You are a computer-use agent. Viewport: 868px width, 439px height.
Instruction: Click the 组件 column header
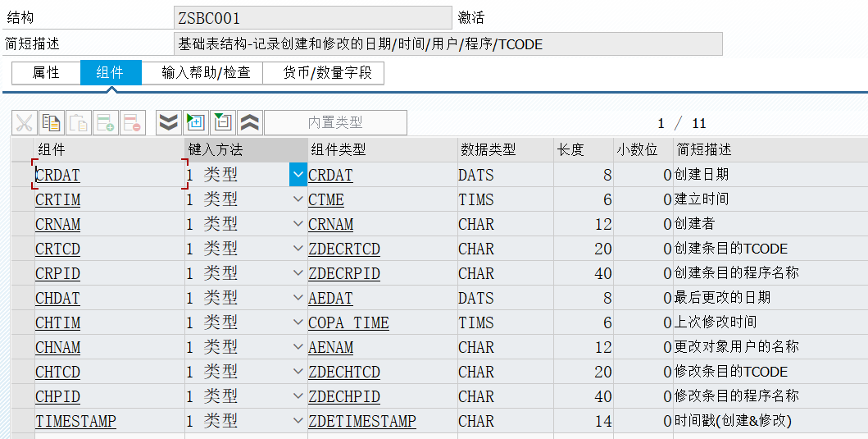(110, 149)
